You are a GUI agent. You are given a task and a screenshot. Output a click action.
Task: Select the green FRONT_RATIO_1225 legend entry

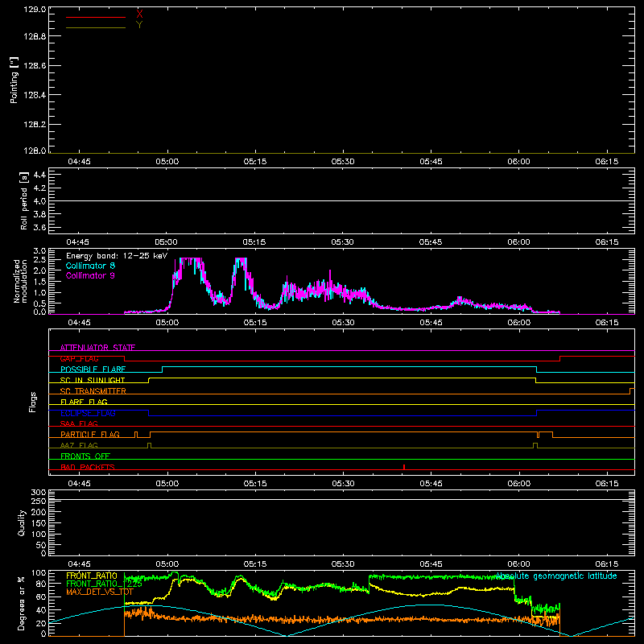[x=105, y=584]
